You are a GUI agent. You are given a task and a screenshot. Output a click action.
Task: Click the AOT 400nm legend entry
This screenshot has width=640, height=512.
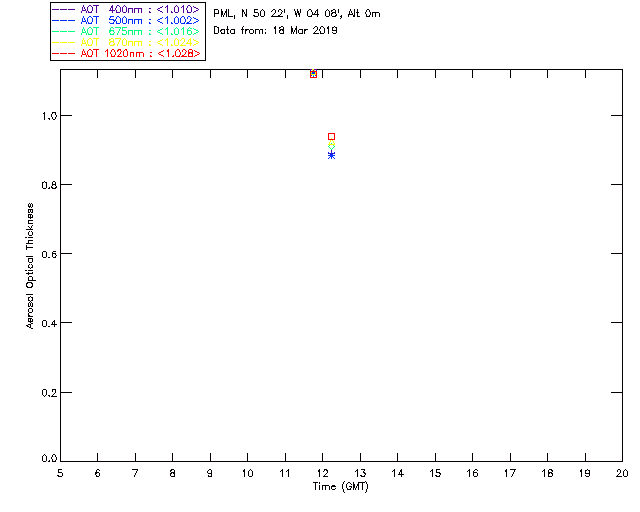126,9
